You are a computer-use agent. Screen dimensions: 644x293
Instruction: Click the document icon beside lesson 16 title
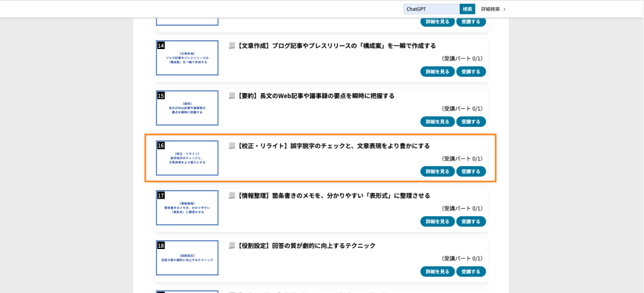[x=232, y=146]
